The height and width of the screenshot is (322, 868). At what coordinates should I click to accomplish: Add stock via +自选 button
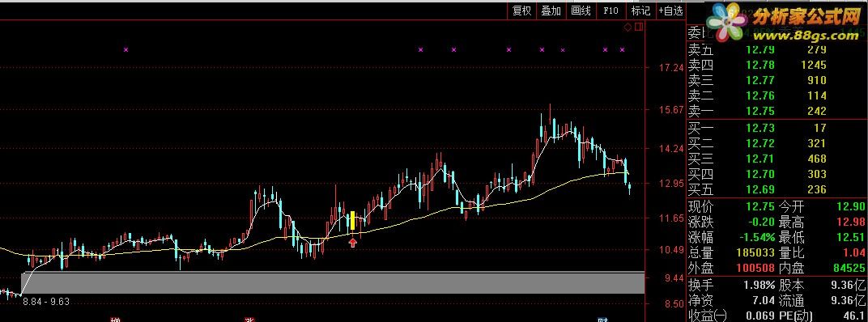(671, 11)
